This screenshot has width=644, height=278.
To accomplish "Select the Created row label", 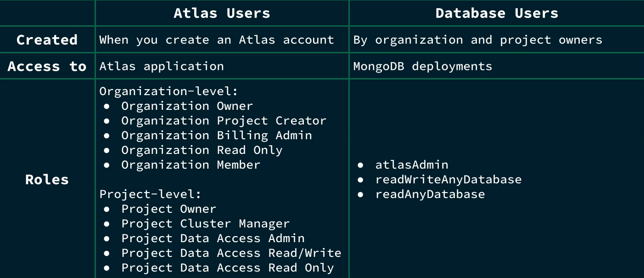I will pos(47,40).
